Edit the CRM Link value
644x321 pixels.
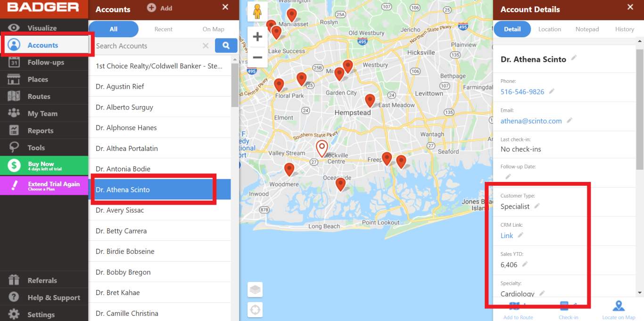[520, 235]
